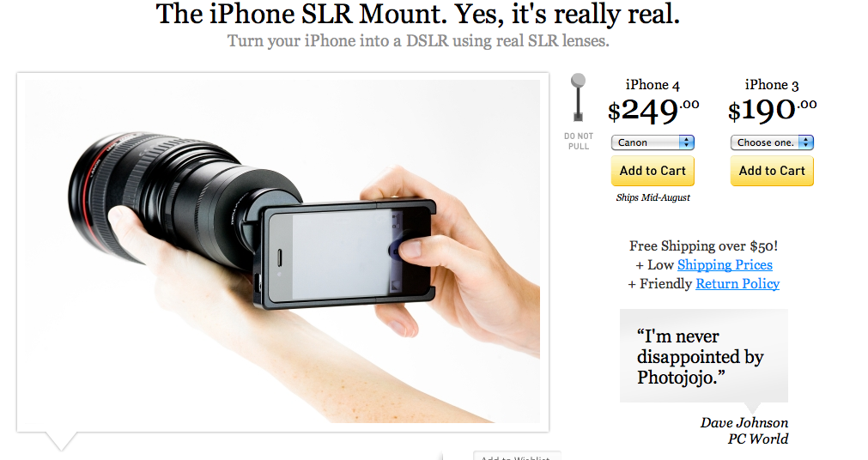The image size is (868, 460).
Task: Click the Photojojo testimonial quote box
Action: coord(704,356)
